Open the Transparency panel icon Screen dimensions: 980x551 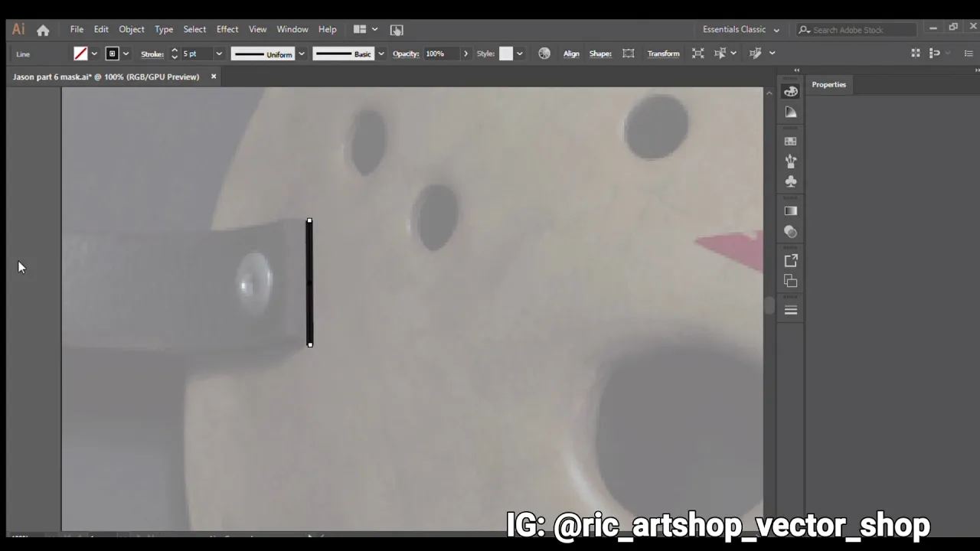(x=791, y=232)
